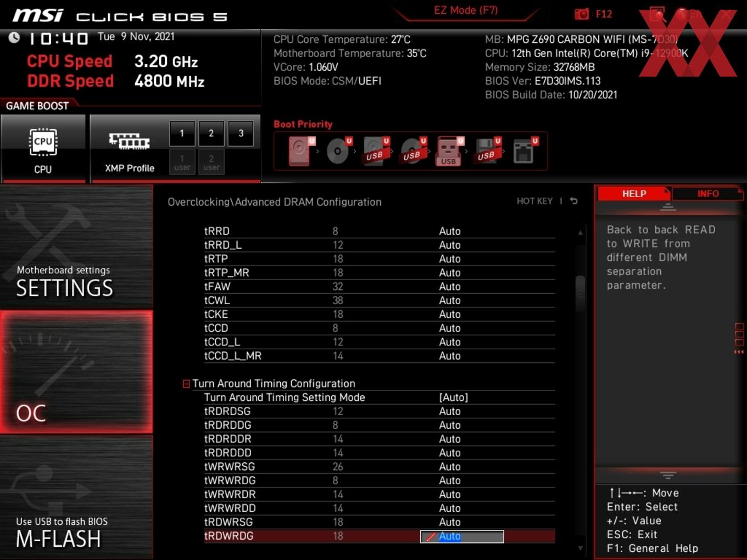
Task: Click the tFAW value 32
Action: pos(338,287)
